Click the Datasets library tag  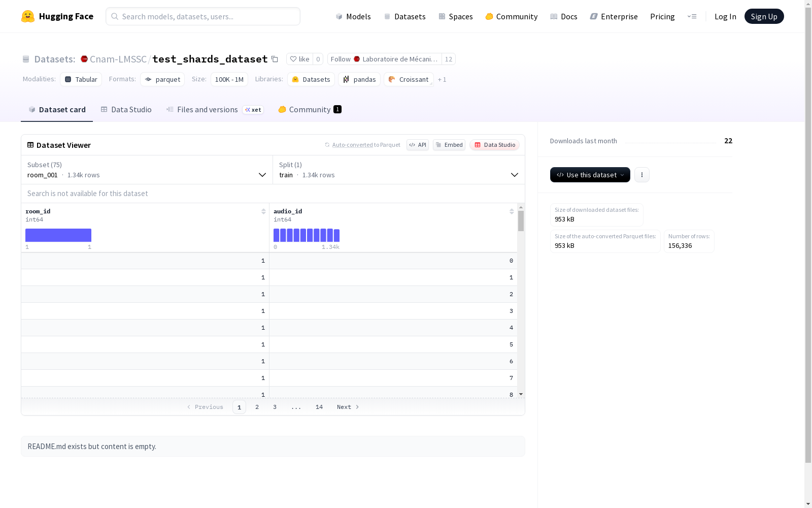pyautogui.click(x=311, y=79)
